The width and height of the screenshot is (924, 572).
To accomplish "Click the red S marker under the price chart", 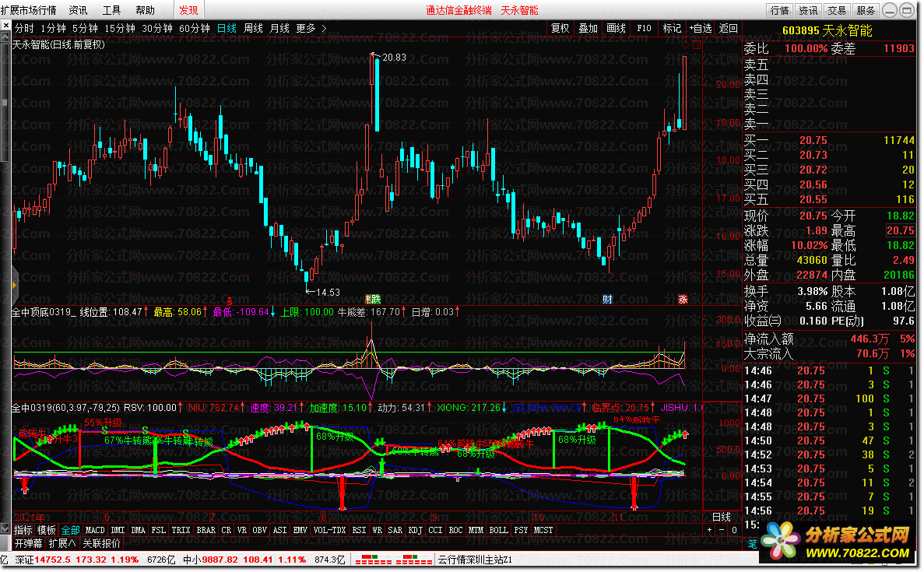I will click(229, 300).
